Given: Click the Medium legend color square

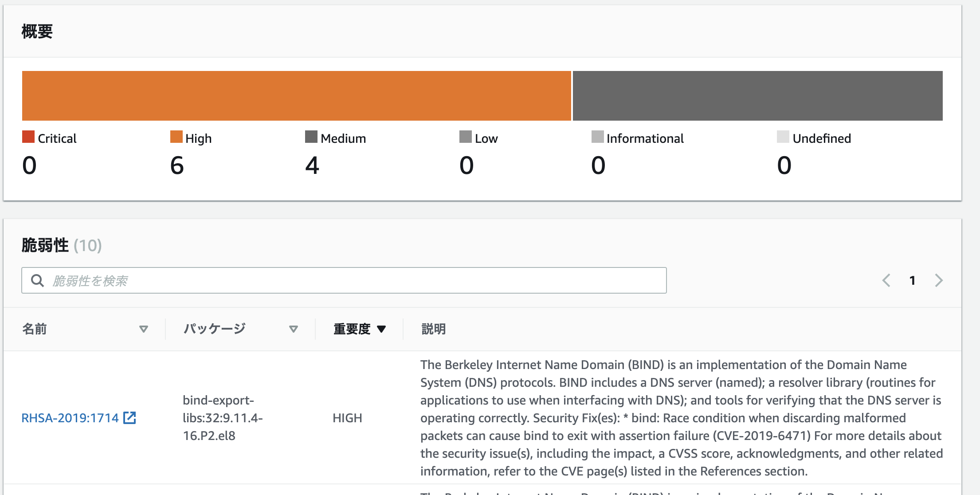Looking at the screenshot, I should pos(311,137).
